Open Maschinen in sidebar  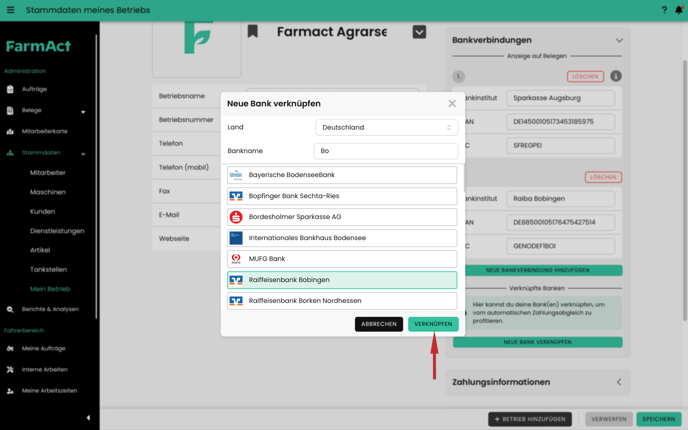(x=48, y=192)
